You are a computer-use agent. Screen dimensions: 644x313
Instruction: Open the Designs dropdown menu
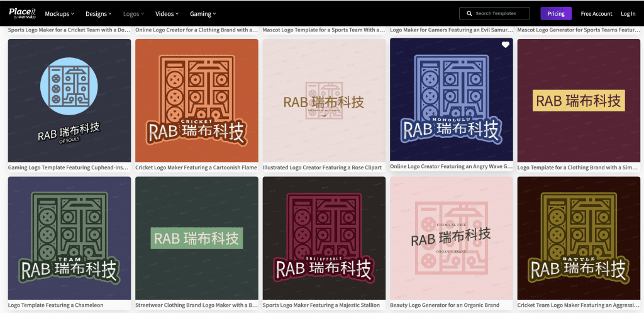[98, 13]
